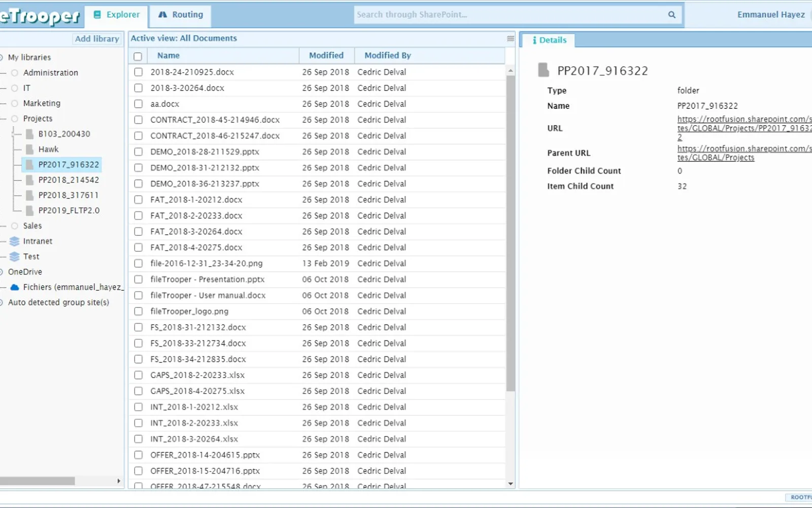This screenshot has height=508, width=812.
Task: Select the Hawk folder in tree
Action: click(x=48, y=149)
